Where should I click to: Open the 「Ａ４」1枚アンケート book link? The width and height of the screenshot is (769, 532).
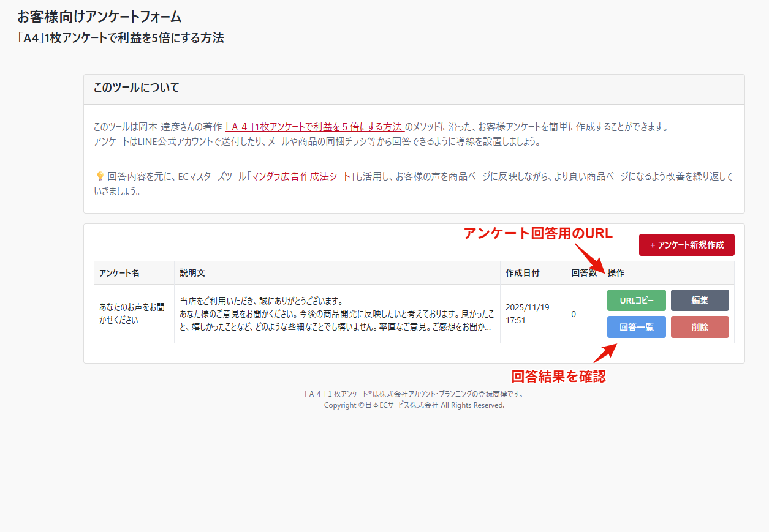pyautogui.click(x=314, y=127)
